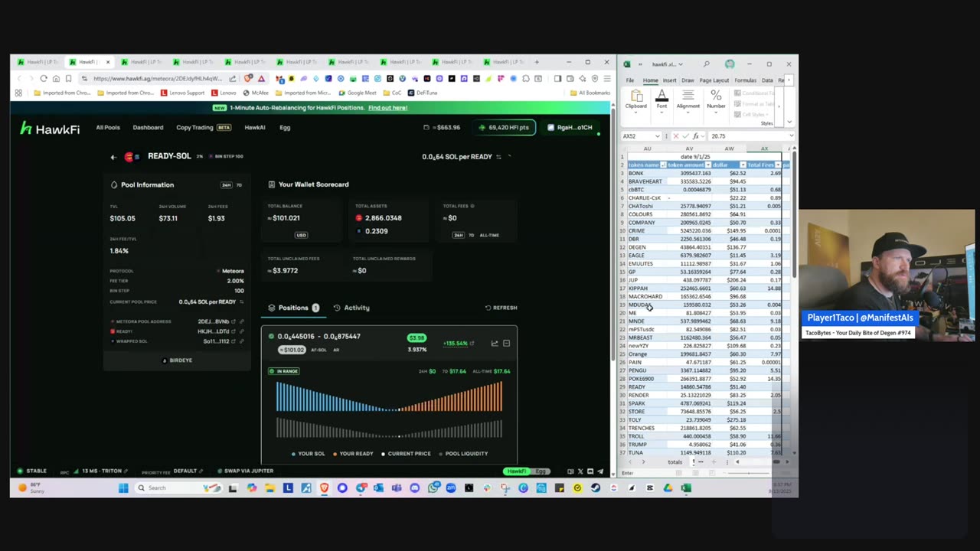Click the Brave shield icon in address bar

pyautogui.click(x=249, y=78)
